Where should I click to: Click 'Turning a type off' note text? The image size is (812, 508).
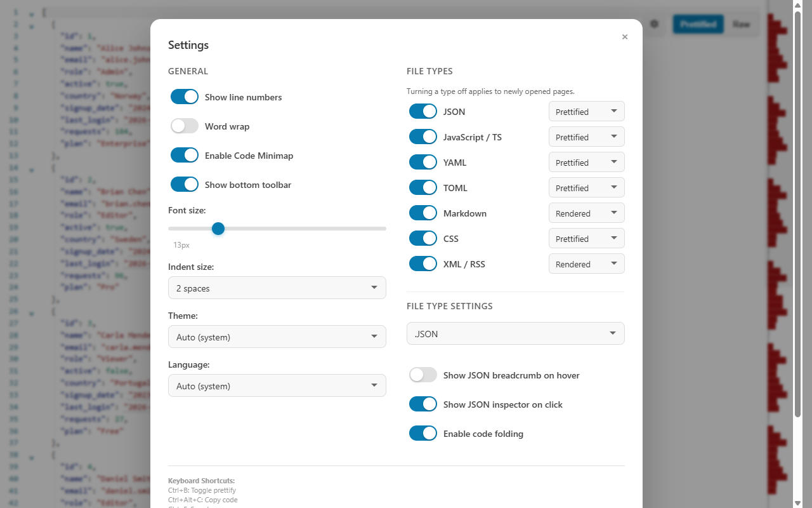coord(490,91)
